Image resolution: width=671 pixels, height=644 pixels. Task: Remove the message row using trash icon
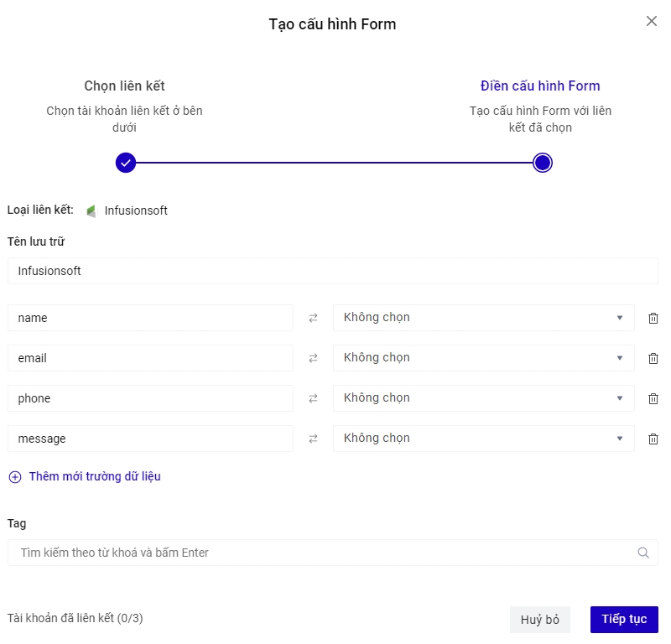(653, 439)
